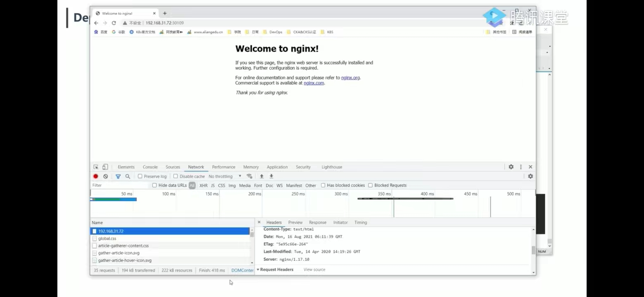Open a new browser tab
This screenshot has width=644, height=297.
(165, 13)
